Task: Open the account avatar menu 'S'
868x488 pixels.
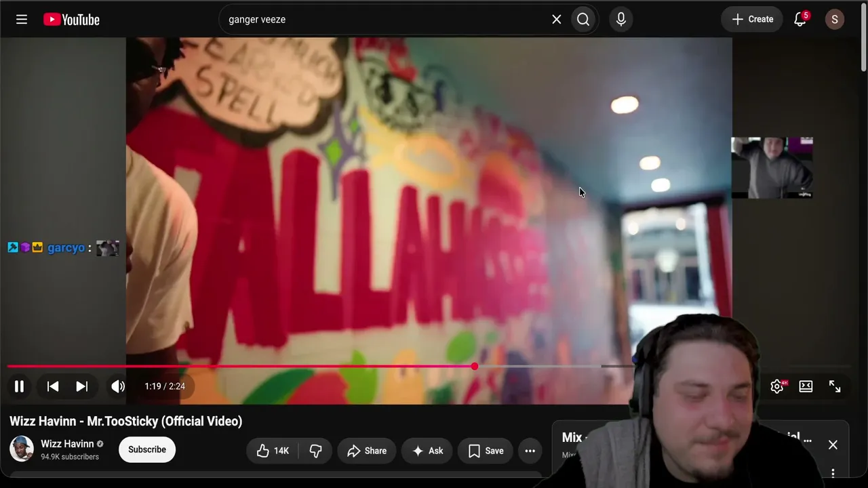Action: (x=835, y=20)
